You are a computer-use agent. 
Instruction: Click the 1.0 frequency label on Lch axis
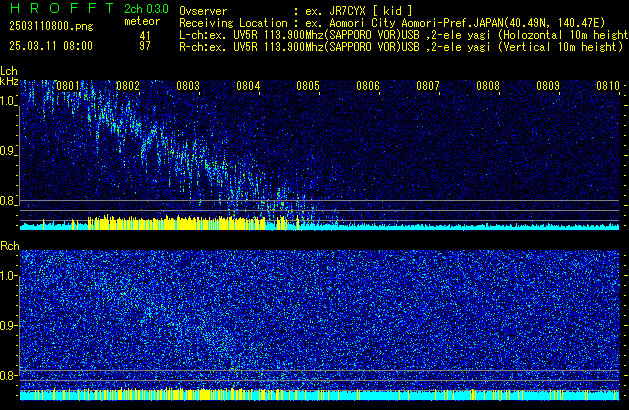pos(7,101)
